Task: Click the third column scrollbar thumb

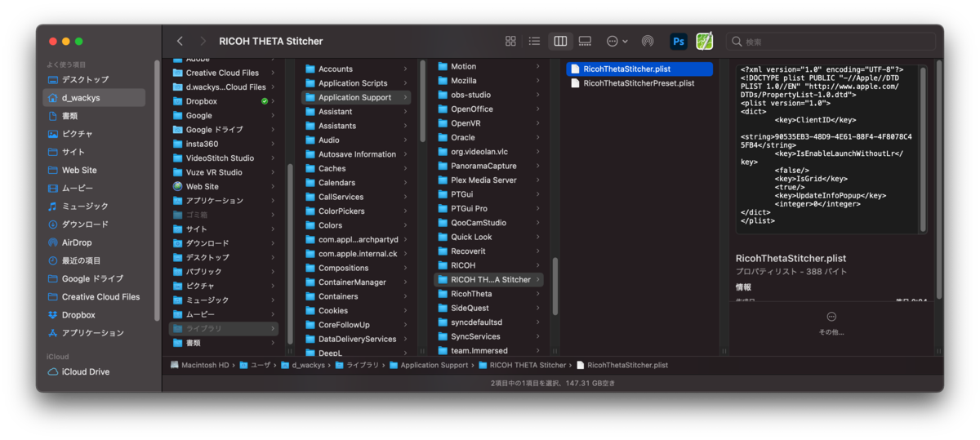Action: pyautogui.click(x=555, y=287)
